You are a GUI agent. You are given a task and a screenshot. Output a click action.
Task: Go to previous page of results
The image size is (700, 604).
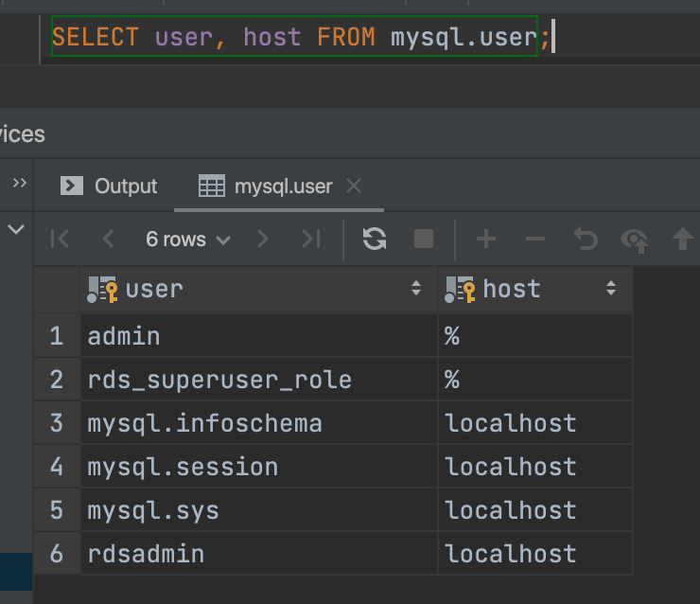click(x=108, y=240)
